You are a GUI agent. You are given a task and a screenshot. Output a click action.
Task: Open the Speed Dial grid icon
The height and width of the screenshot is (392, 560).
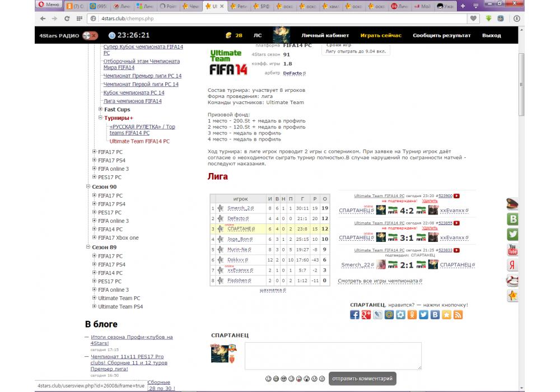(80, 18)
